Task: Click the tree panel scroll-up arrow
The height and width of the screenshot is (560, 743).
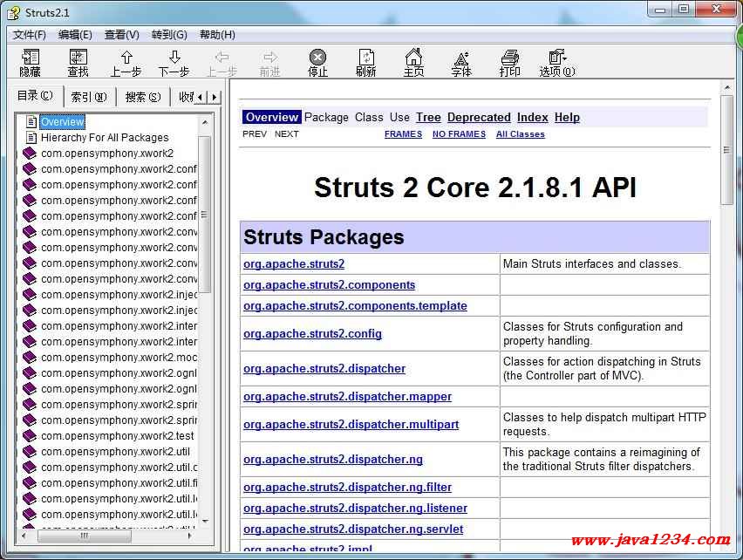Action: pos(205,122)
